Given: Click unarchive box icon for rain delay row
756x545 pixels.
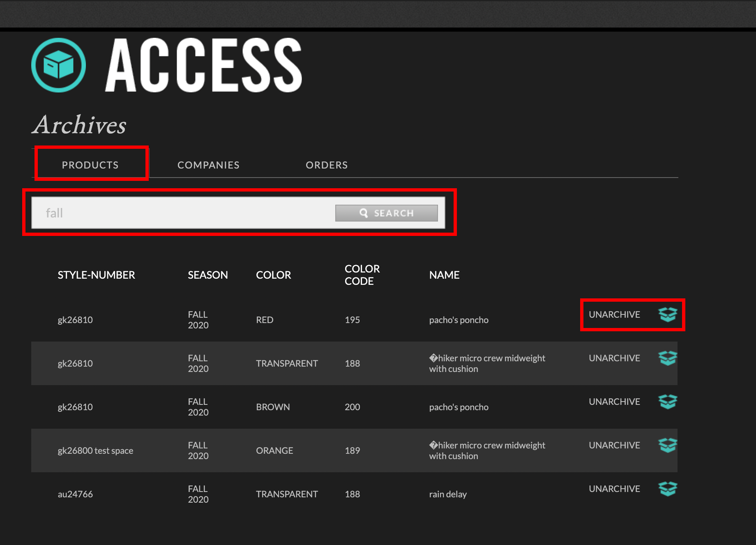Looking at the screenshot, I should pyautogui.click(x=668, y=489).
